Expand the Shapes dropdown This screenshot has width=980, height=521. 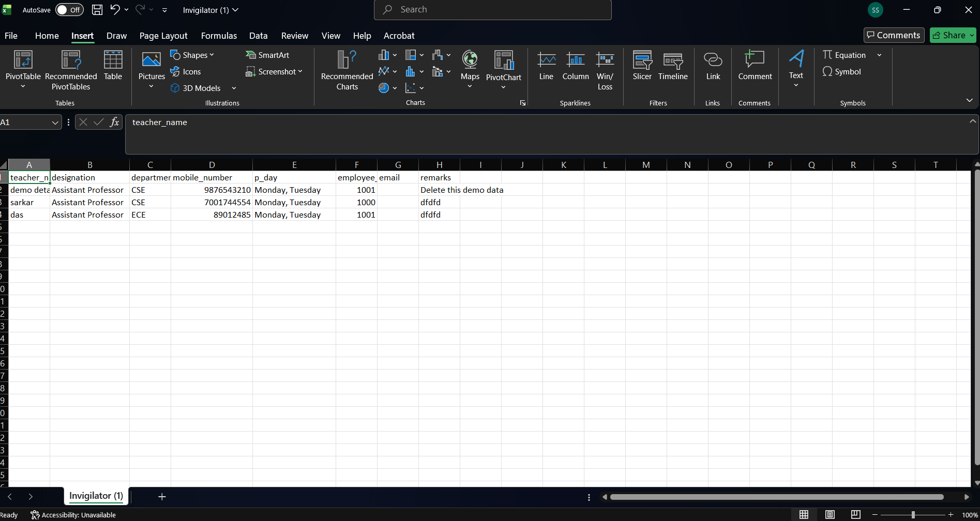click(212, 55)
